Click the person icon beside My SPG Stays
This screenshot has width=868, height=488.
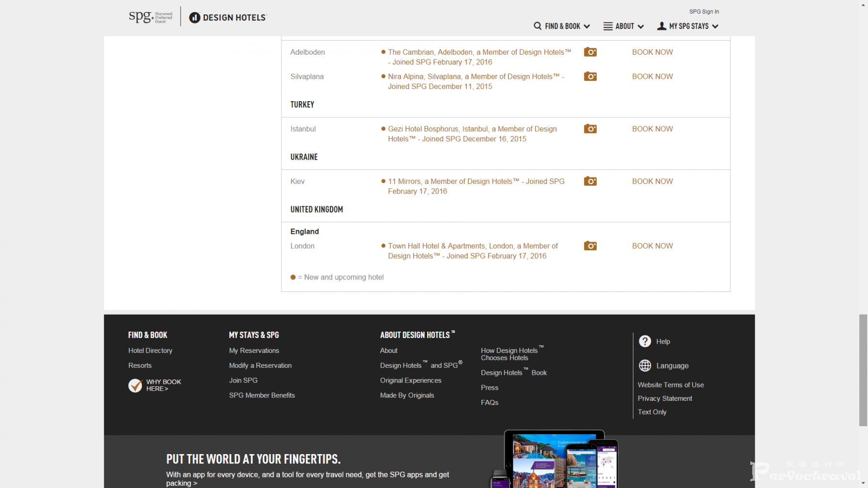[x=662, y=26]
